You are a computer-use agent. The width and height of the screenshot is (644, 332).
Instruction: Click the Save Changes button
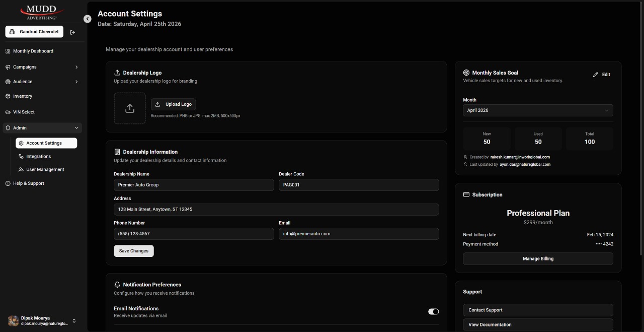133,250
